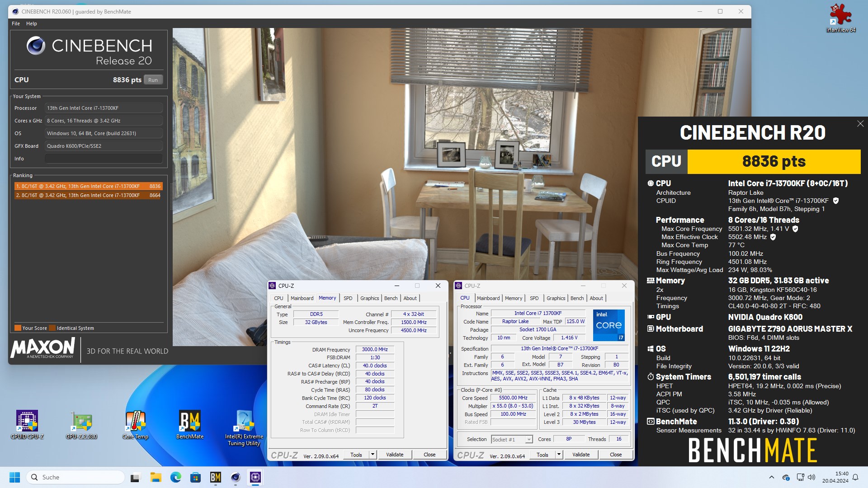Click DRAM Frequency 3000.0 MHz value
Screen dimensions: 868x488
[x=375, y=349]
